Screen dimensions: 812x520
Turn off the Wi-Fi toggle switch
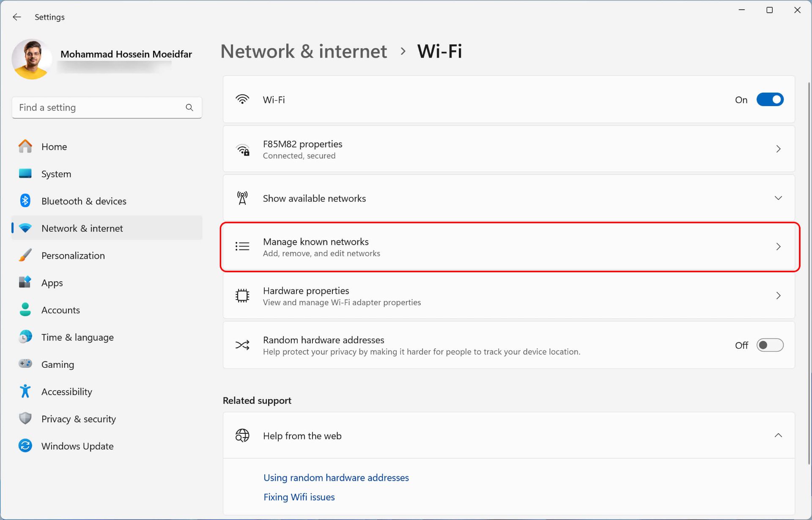click(770, 100)
